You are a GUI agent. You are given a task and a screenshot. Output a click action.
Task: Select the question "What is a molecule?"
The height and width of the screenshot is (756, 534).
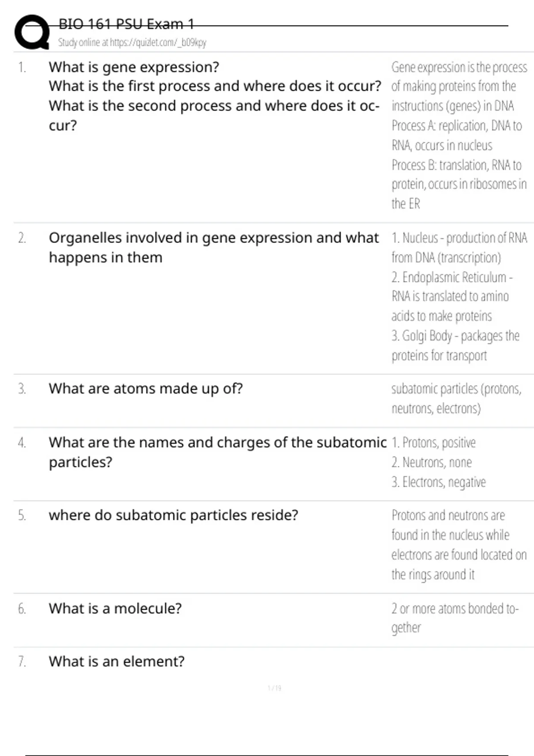coord(115,608)
